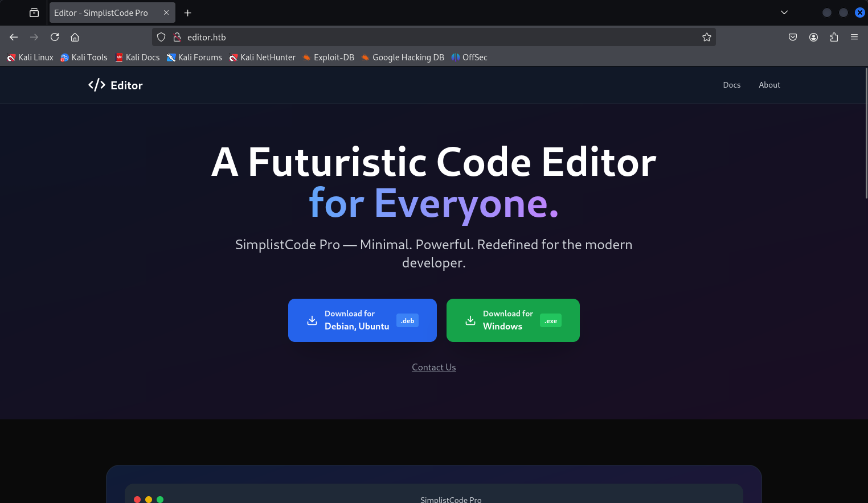This screenshot has height=503, width=868.
Task: Open the Firefox extensions puzzle icon
Action: (x=834, y=37)
